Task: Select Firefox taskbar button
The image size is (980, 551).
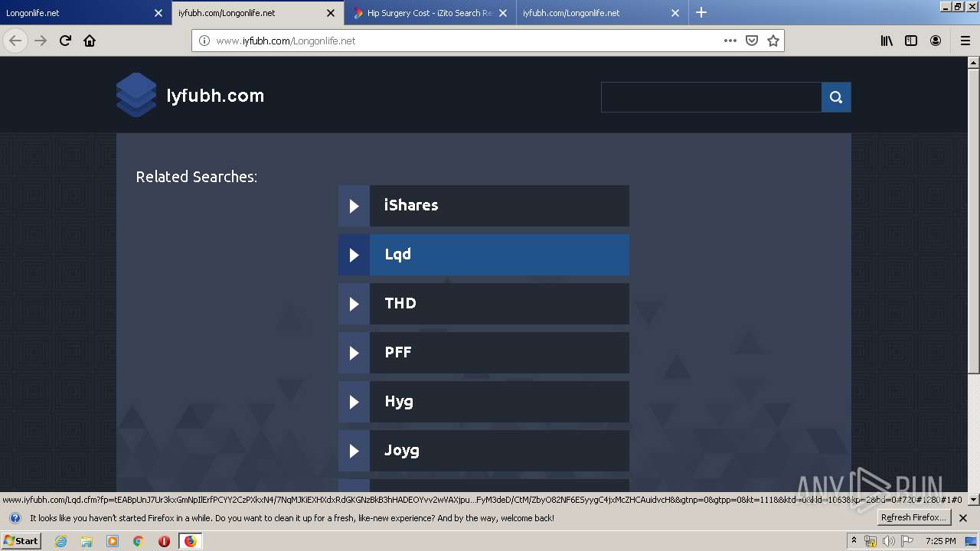Action: 190,541
